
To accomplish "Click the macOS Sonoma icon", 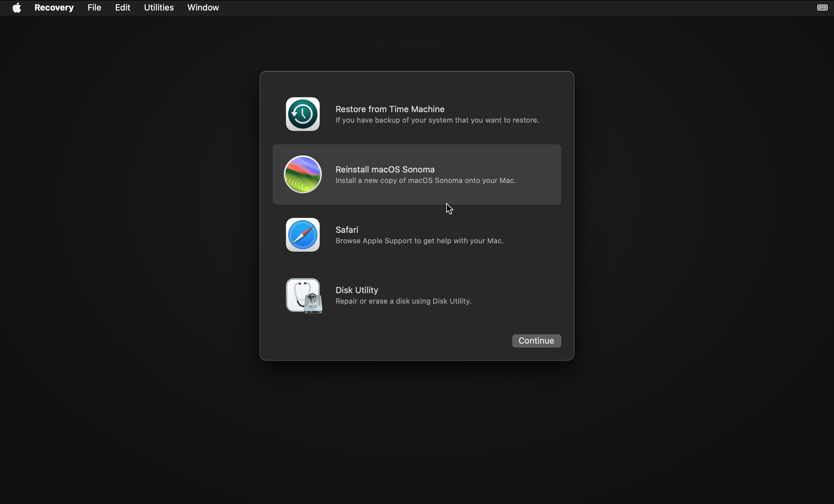I will (302, 174).
